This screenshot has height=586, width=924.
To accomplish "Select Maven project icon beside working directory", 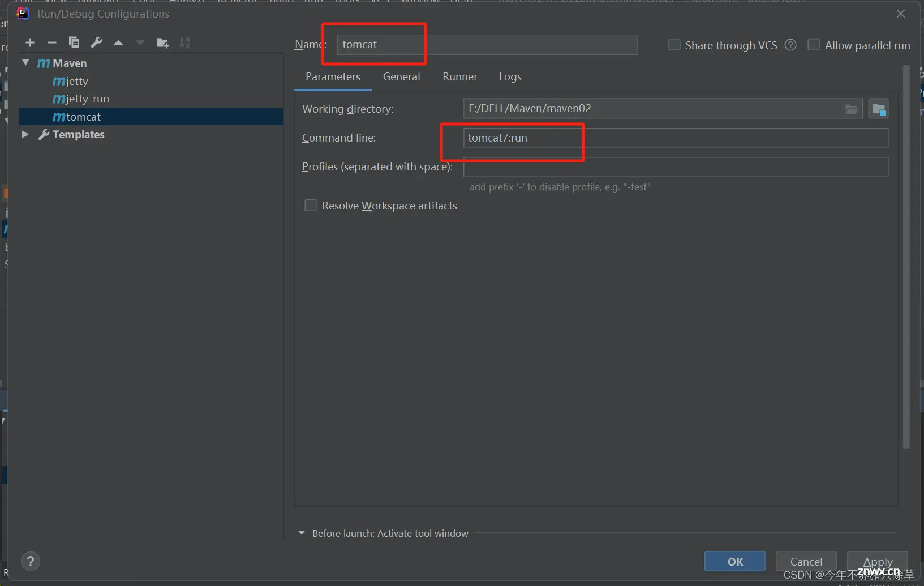I will 879,109.
